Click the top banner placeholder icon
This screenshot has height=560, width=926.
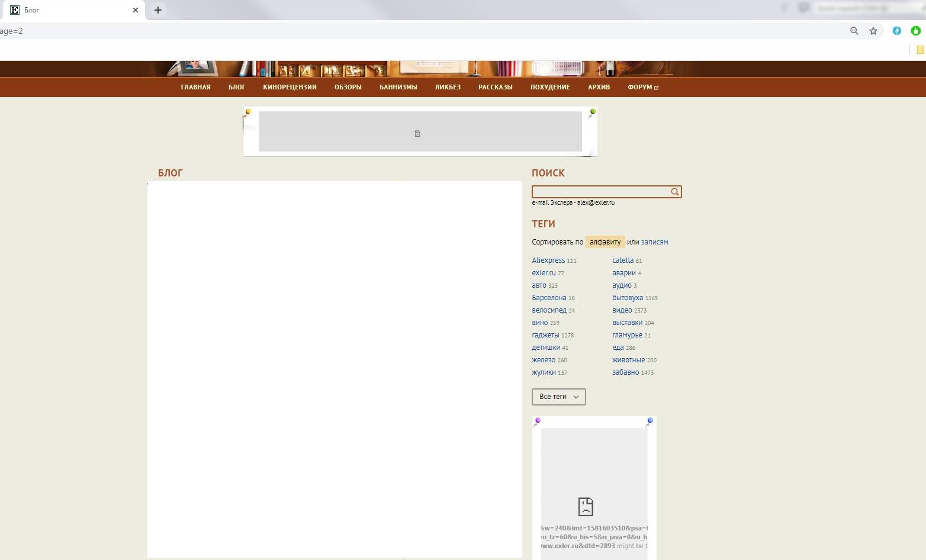tap(417, 134)
